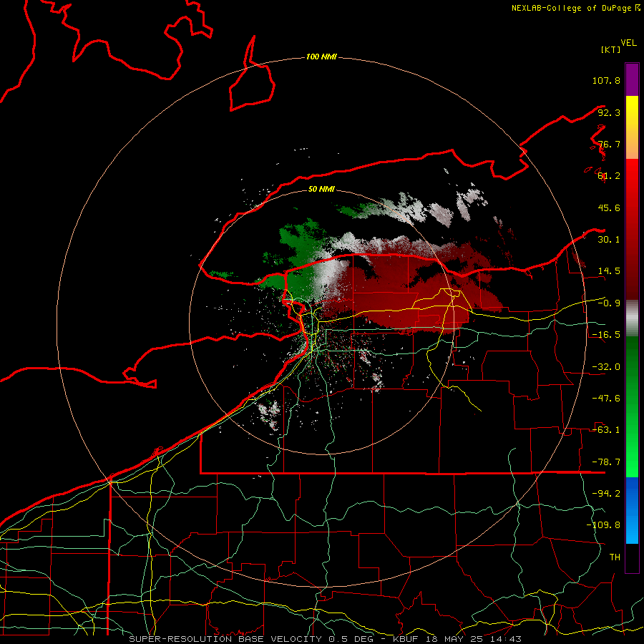
Task: Click the [KT] units label
Action: pyautogui.click(x=610, y=49)
